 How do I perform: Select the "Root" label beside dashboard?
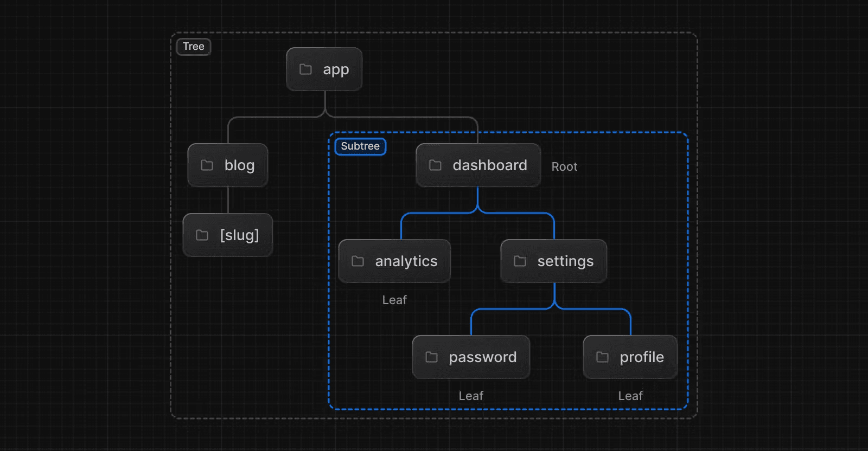(x=564, y=167)
